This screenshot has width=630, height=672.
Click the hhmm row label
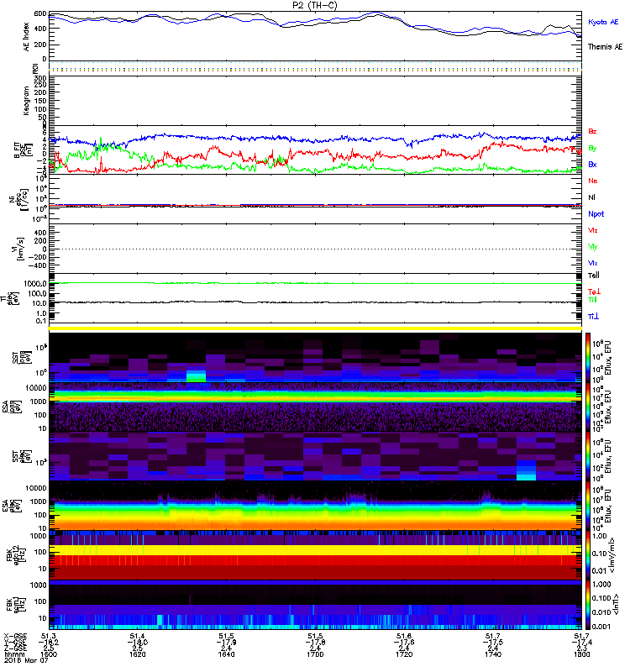pos(14,654)
